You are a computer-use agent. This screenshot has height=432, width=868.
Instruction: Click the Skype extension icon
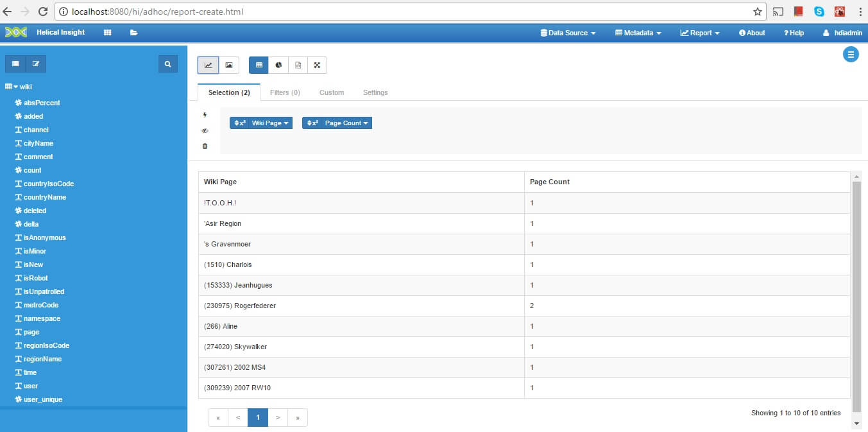819,12
